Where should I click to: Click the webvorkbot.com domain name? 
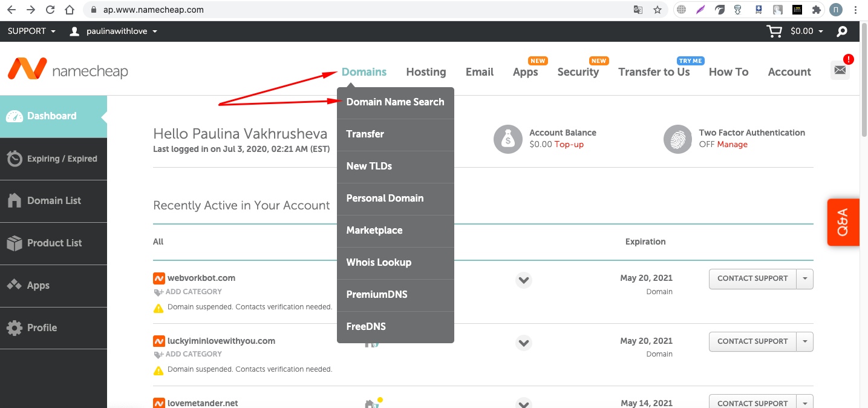point(201,278)
